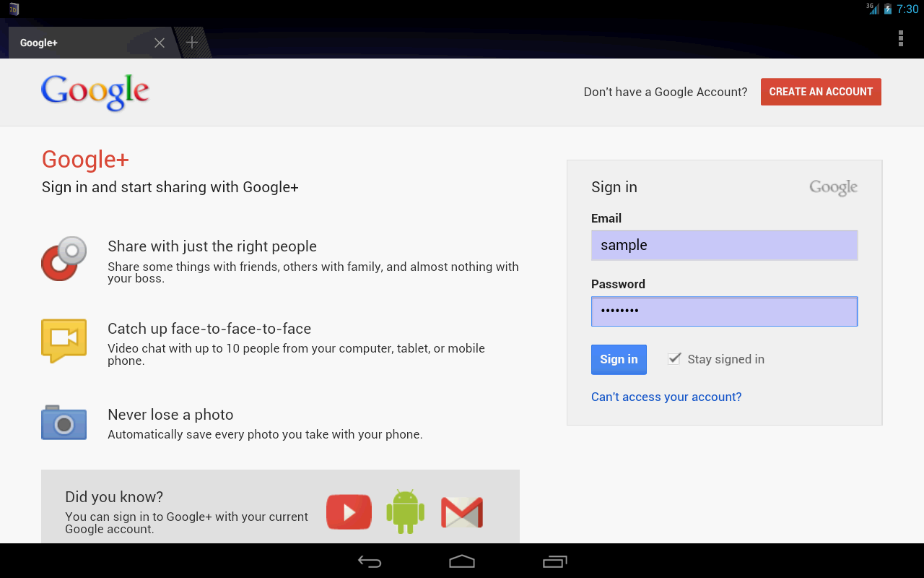Click 'Video chat with up to 10 people' description

click(x=296, y=354)
